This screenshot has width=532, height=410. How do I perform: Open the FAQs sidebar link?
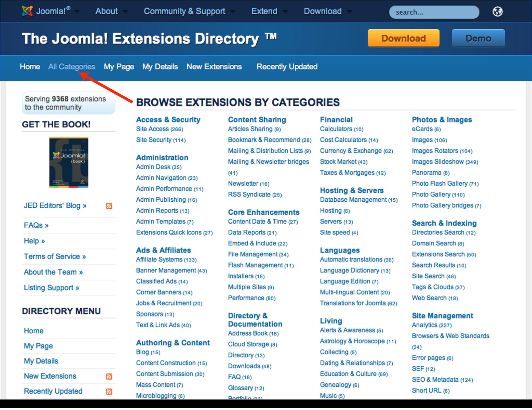pyautogui.click(x=36, y=225)
